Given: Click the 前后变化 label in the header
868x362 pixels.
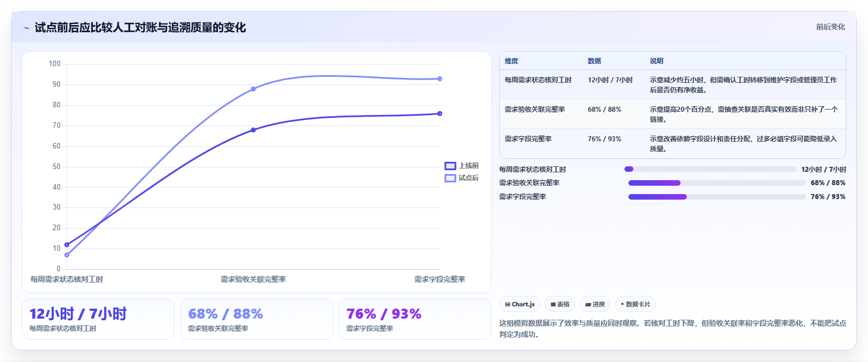Looking at the screenshot, I should (831, 27).
